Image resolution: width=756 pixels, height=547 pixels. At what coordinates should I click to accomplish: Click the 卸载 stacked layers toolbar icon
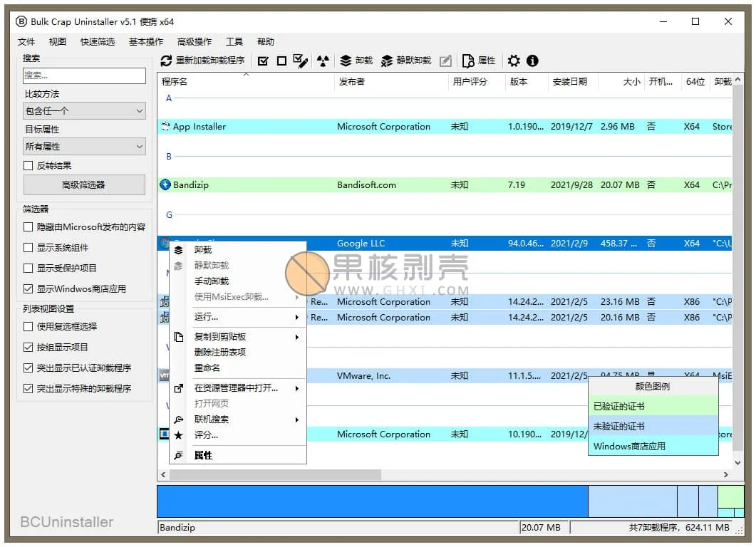click(345, 61)
